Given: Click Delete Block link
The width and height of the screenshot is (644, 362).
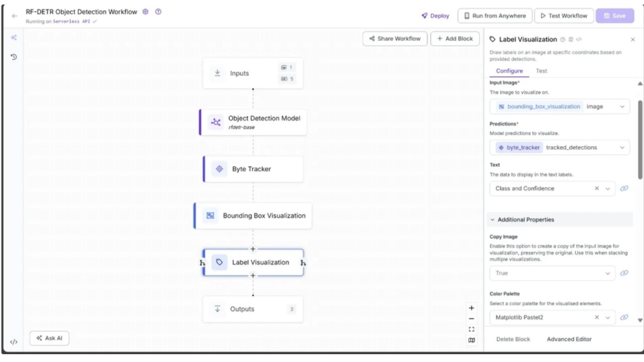Looking at the screenshot, I should pos(513,339).
